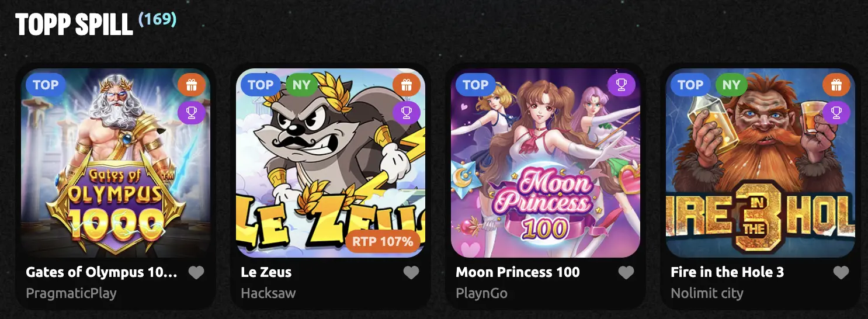The height and width of the screenshot is (319, 868).
Task: Add Moon Princess 100 to favorites with its heart
Action: (626, 272)
